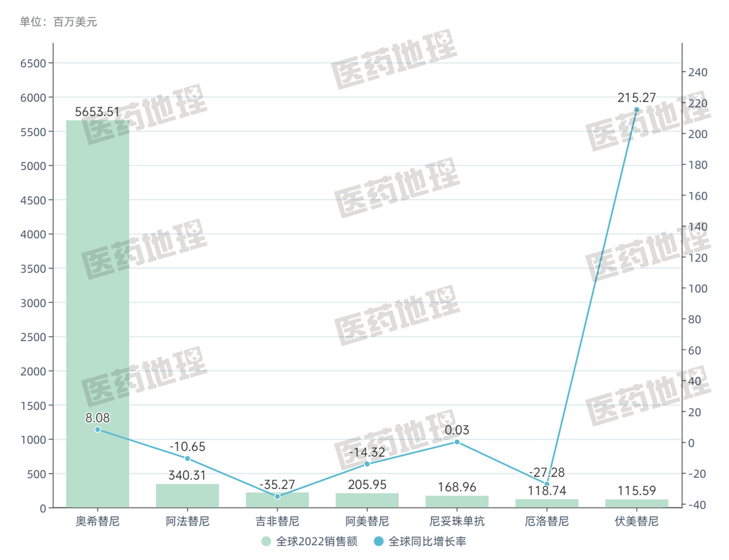Select the 尼妥珠单抗 bar labeled 168.96
The image size is (729, 560).
click(457, 502)
